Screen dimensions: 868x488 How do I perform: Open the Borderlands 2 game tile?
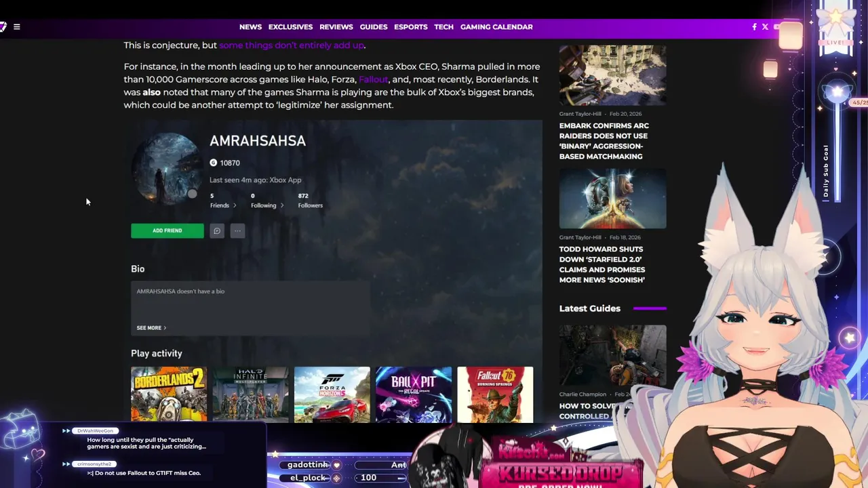(169, 394)
